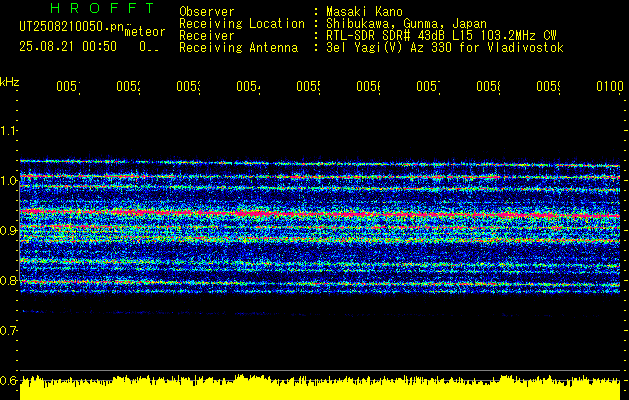Click the 0.7 kHz frequency label
This screenshot has width=629, height=400.
[8, 331]
